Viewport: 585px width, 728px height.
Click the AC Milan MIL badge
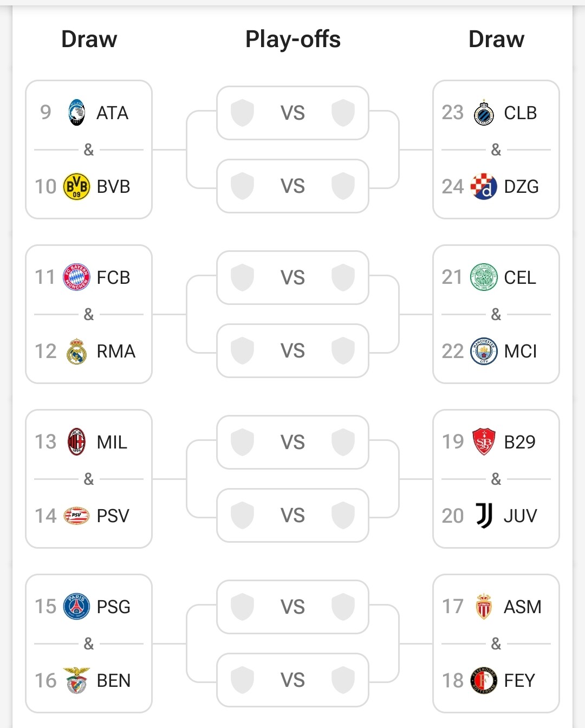(x=77, y=442)
